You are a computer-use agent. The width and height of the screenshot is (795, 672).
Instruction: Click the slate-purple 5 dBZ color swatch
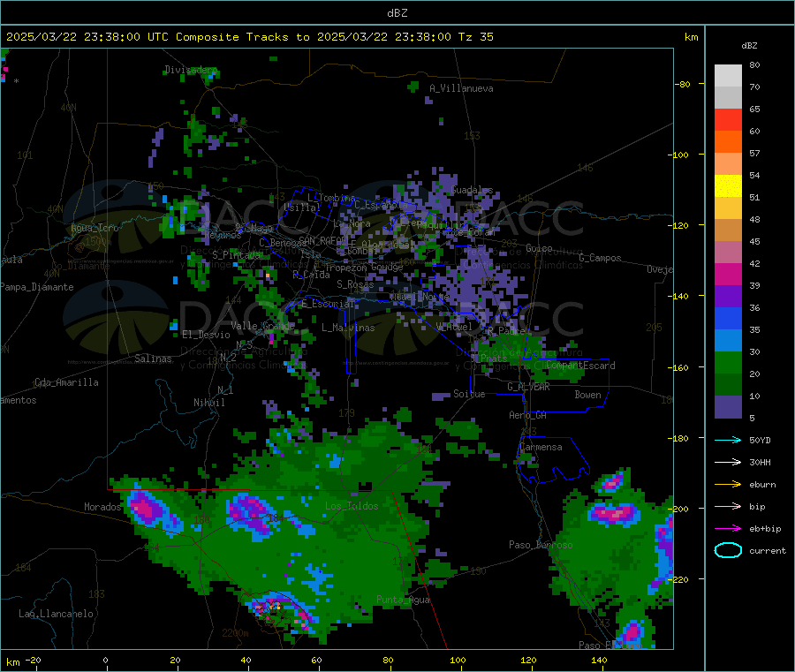click(x=728, y=407)
